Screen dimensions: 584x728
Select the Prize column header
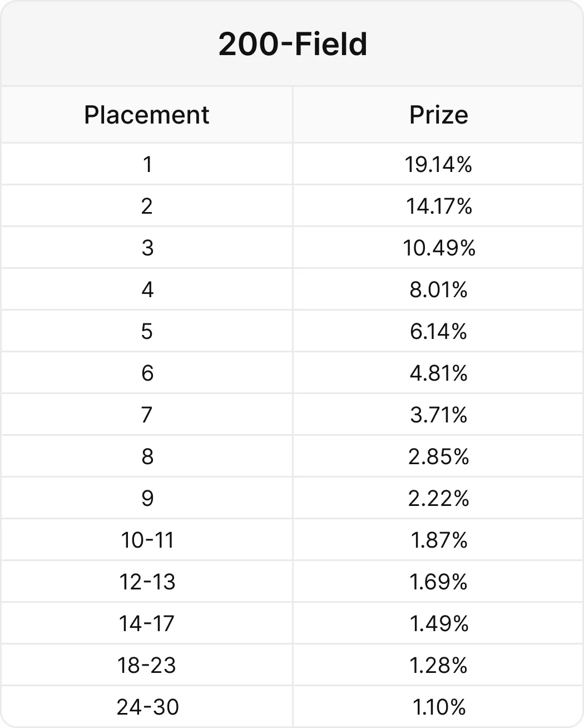click(x=438, y=115)
